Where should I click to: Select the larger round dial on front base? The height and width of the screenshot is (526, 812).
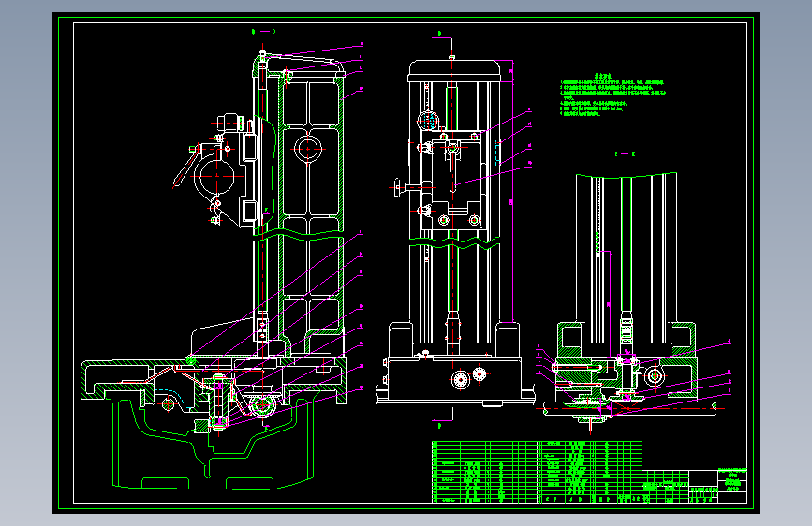(x=460, y=379)
